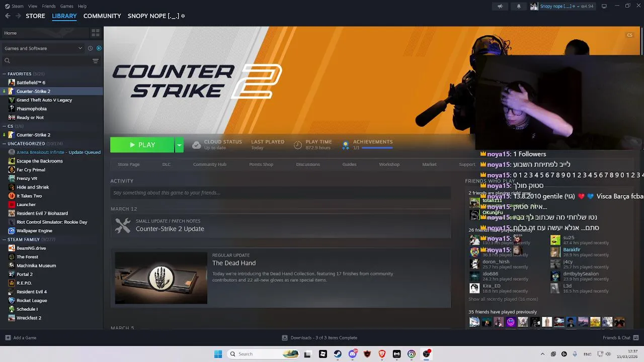Collapse the FAVORITES category

tap(5, 74)
